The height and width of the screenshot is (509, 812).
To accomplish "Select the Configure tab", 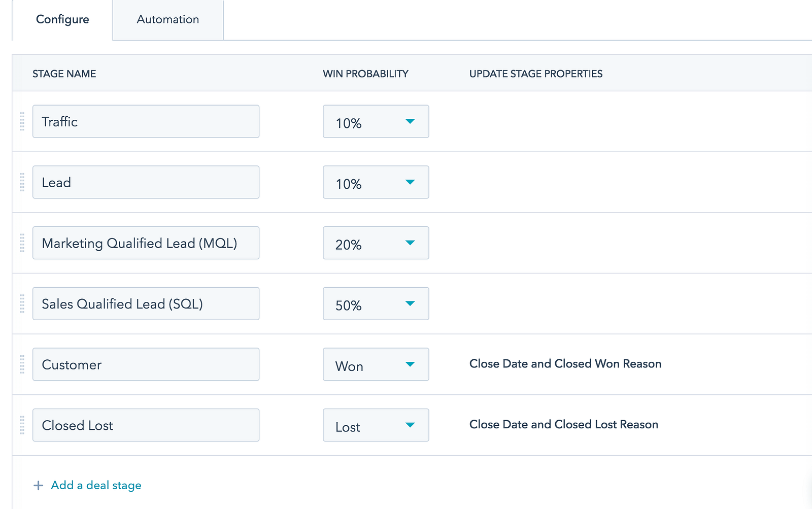I will (62, 20).
